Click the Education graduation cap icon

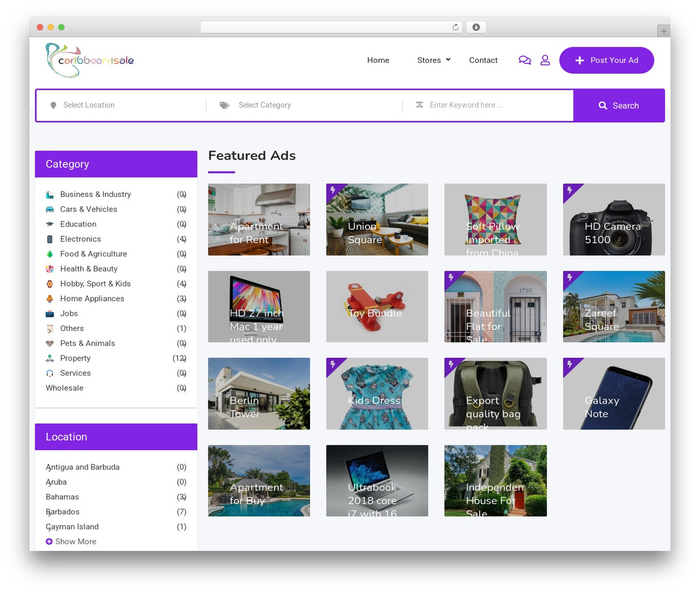tap(50, 224)
